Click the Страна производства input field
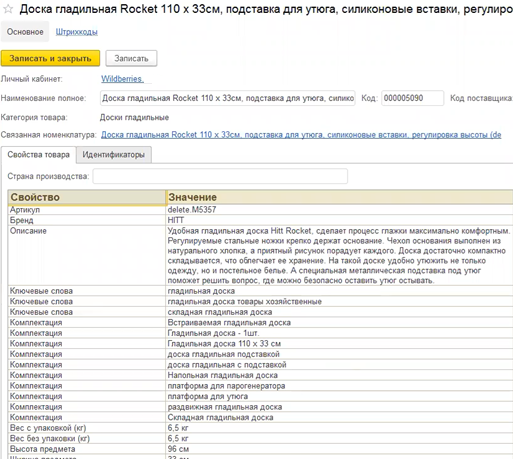Image resolution: width=513 pixels, height=464 pixels. [220, 176]
